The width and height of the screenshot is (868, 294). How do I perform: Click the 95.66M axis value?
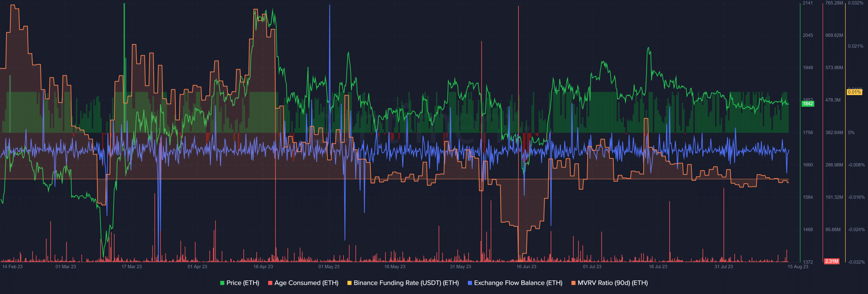833,230
